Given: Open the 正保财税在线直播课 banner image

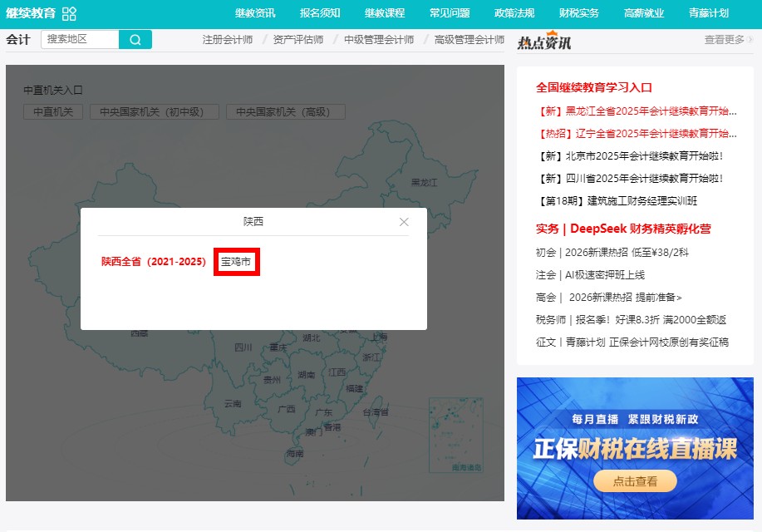Looking at the screenshot, I should pos(635,449).
